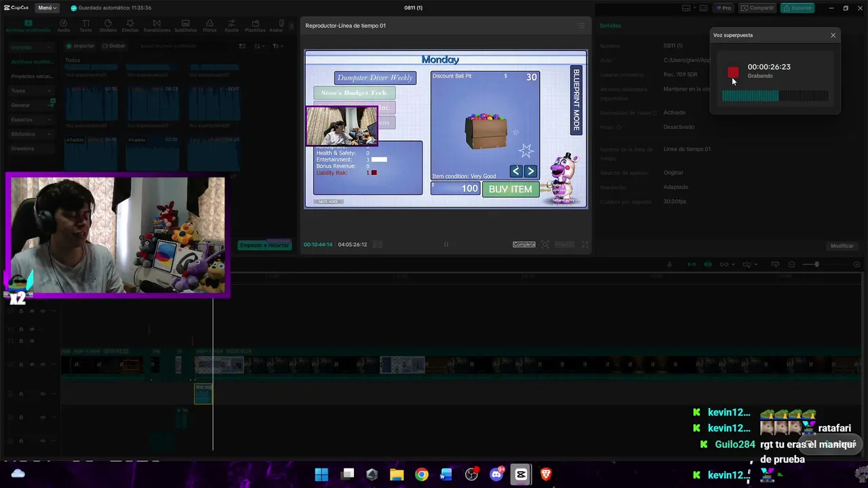Click the zoom-out icon on the timeline

click(x=791, y=264)
